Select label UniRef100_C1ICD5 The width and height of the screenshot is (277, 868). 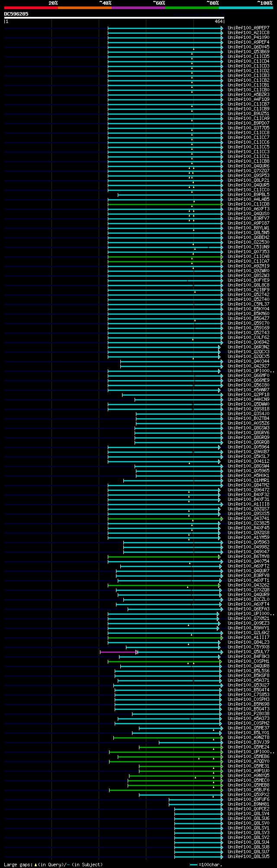coord(248,57)
